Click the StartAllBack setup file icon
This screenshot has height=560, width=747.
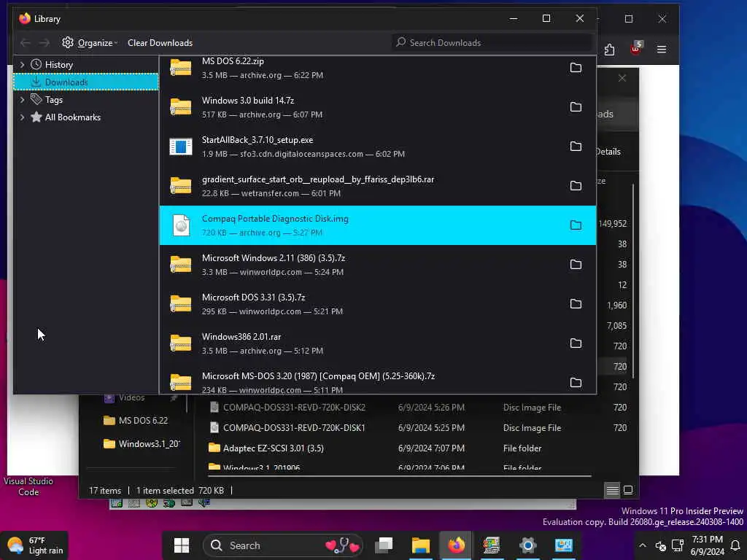(181, 146)
